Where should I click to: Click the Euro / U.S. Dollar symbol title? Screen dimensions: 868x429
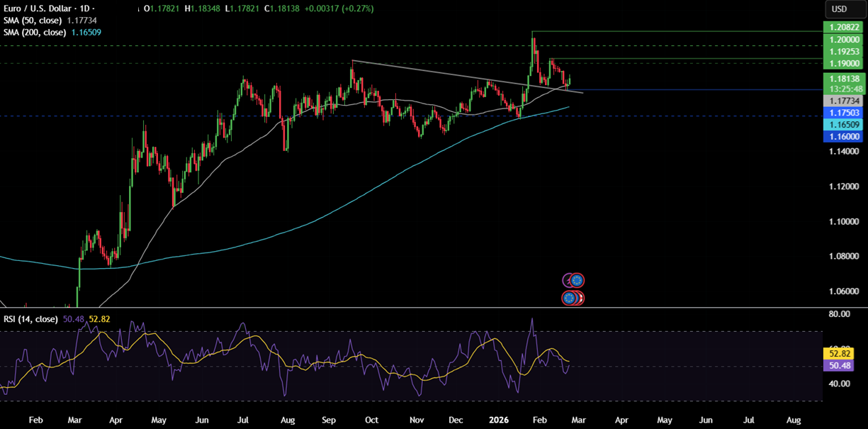[x=43, y=9]
